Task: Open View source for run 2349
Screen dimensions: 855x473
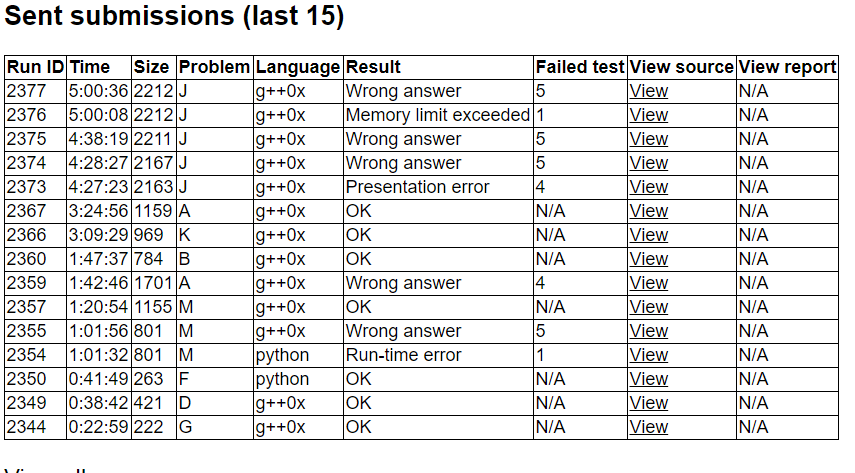Action: coord(648,403)
